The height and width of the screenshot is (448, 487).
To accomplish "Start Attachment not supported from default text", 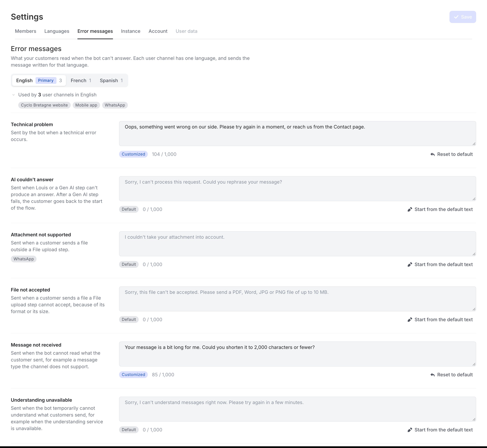I will click(440, 264).
